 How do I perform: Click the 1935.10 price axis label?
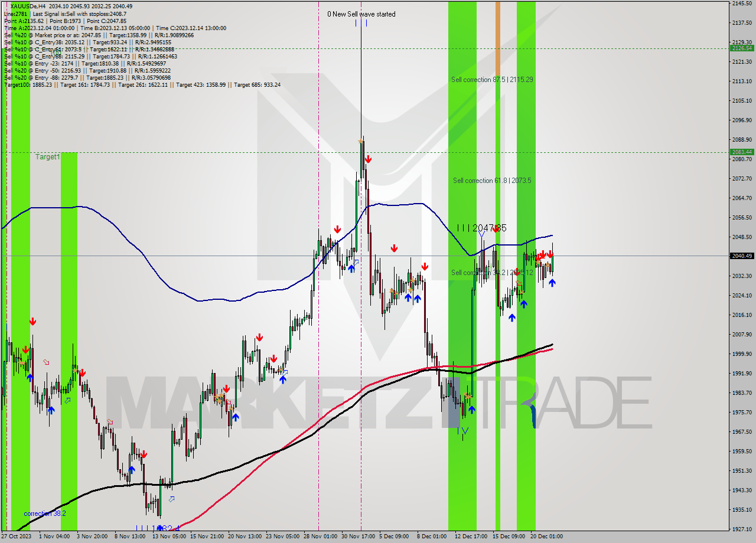pyautogui.click(x=742, y=509)
